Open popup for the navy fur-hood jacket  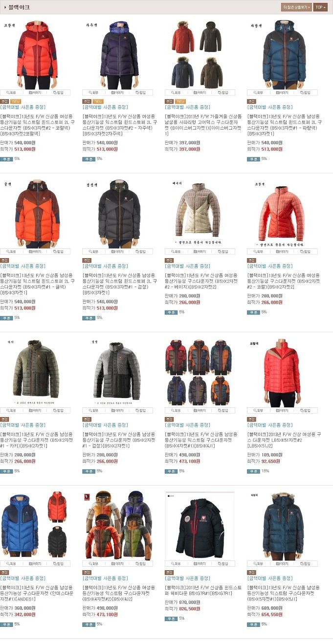tap(304, 563)
